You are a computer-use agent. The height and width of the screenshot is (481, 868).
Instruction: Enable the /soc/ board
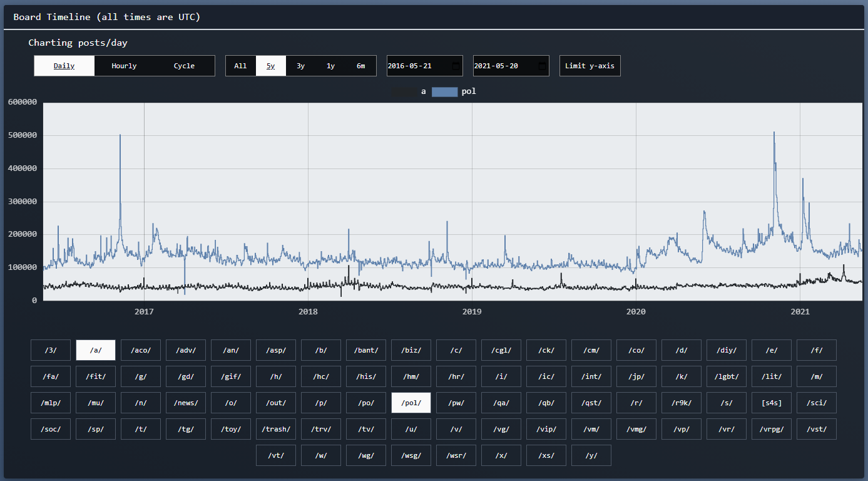point(51,429)
